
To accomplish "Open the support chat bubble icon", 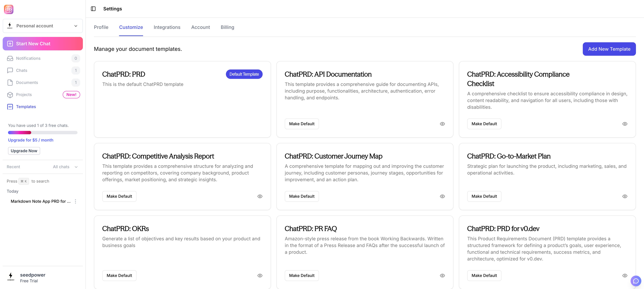I will [x=636, y=281].
